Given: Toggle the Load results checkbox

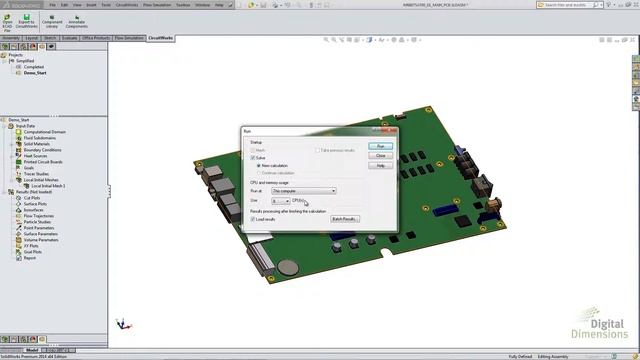Looking at the screenshot, I should click(x=253, y=219).
